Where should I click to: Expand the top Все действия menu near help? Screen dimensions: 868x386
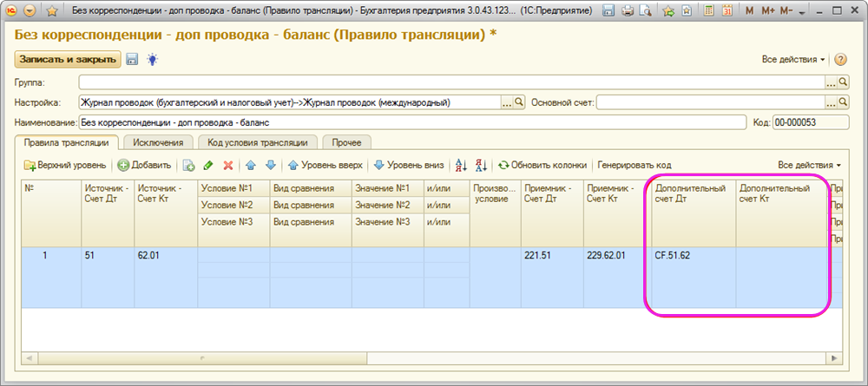coord(793,60)
